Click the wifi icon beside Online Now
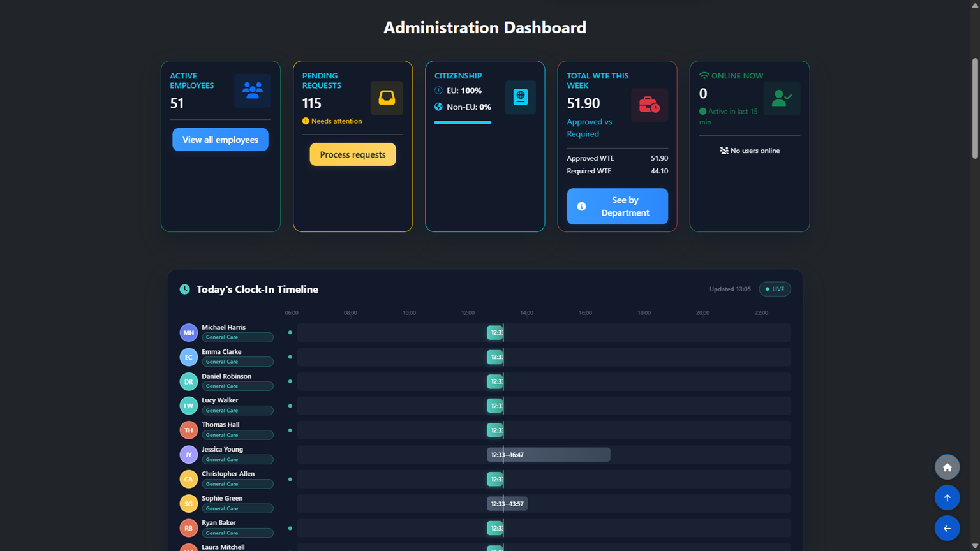Screen dimensions: 980x551 pyautogui.click(x=704, y=76)
